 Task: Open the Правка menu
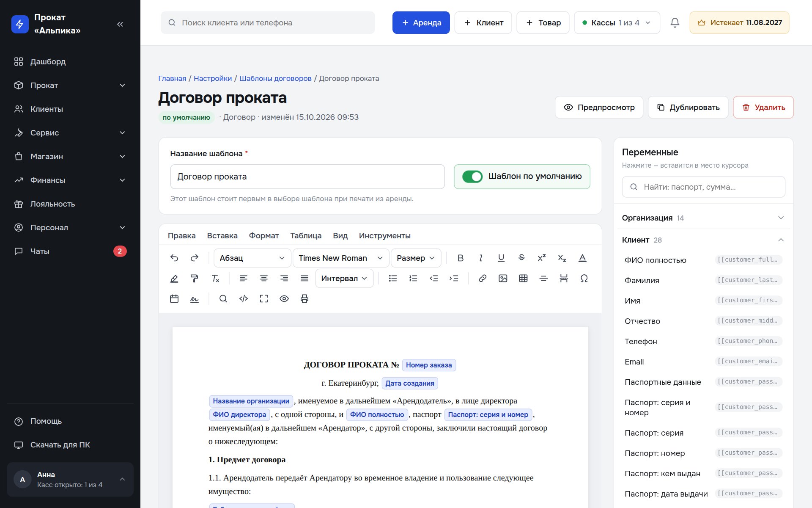[x=181, y=235]
